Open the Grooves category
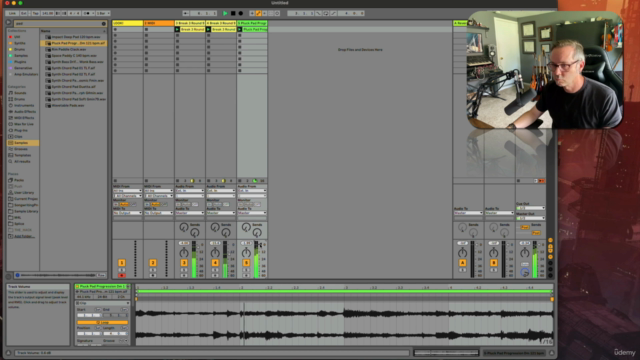This screenshot has height=360, width=640. 20,149
